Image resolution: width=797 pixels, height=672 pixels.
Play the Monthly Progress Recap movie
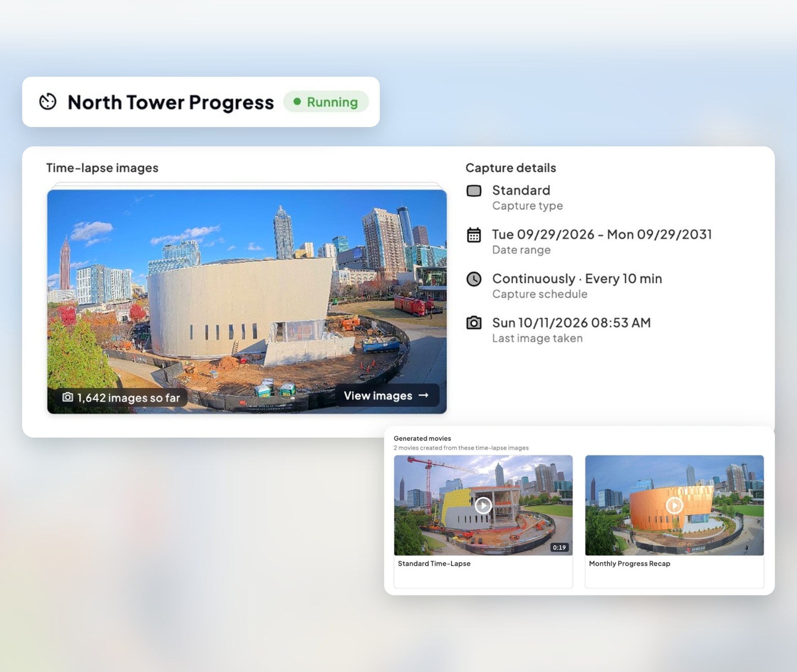click(x=674, y=505)
